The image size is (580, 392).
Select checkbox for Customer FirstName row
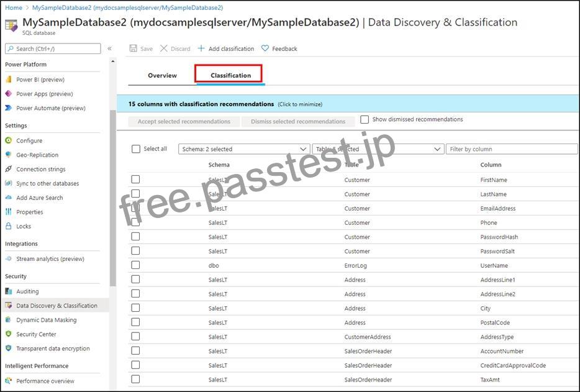[135, 179]
